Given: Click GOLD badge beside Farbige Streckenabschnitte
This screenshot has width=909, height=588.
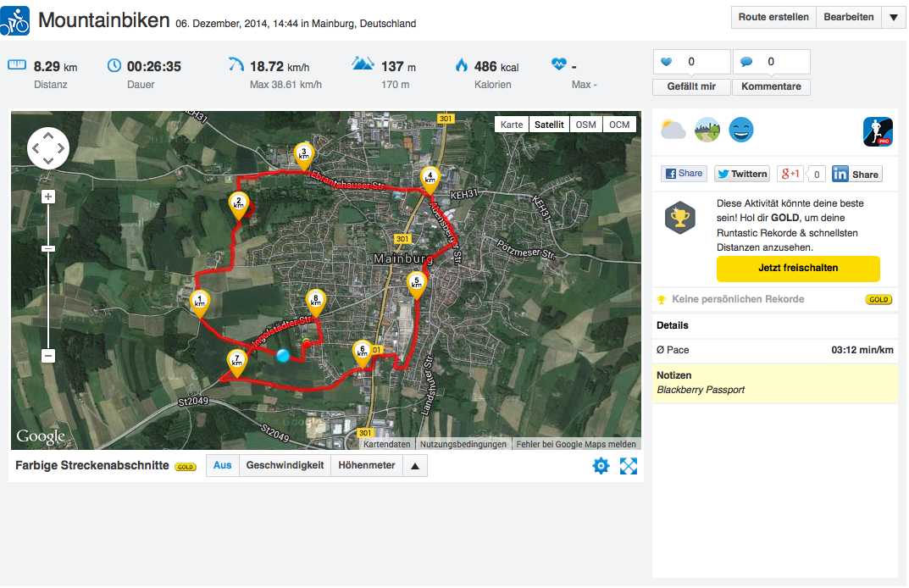Looking at the screenshot, I should tap(186, 467).
